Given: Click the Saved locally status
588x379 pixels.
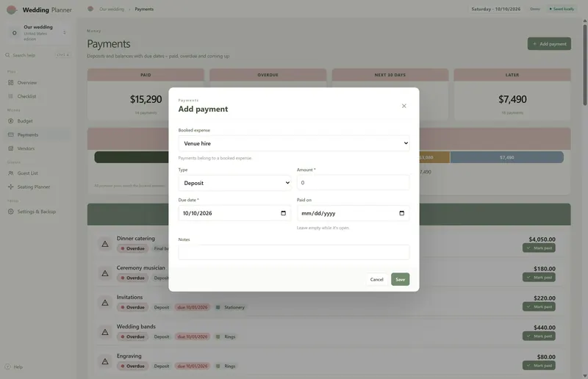Looking at the screenshot, I should pyautogui.click(x=562, y=9).
